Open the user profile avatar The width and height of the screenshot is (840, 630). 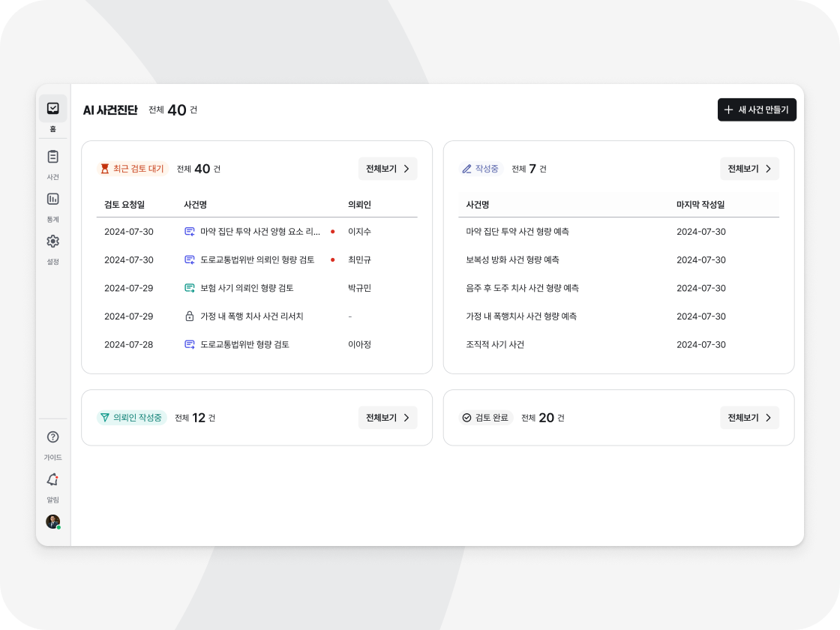[53, 521]
